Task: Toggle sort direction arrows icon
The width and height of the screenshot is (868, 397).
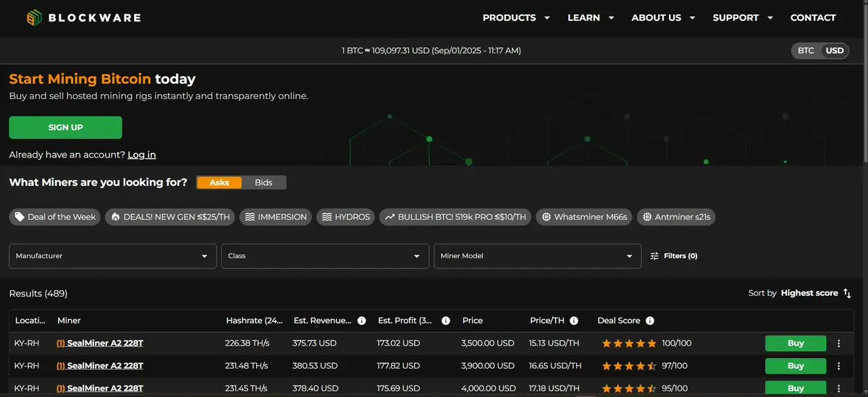Action: 847,294
